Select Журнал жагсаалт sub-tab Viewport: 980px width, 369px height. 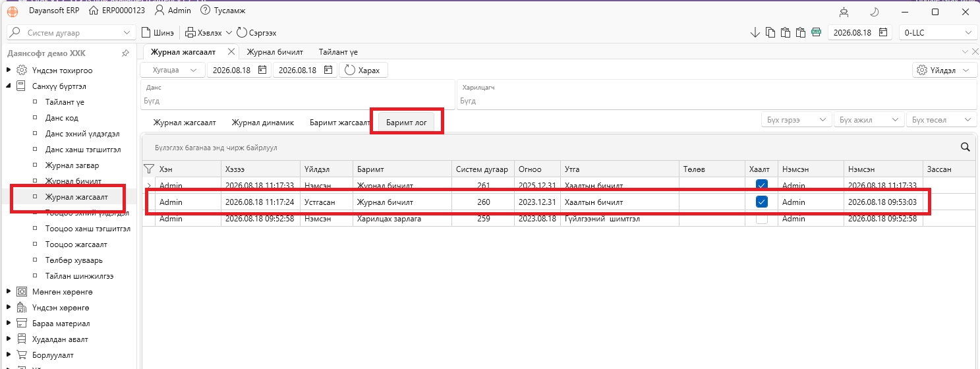click(x=185, y=123)
